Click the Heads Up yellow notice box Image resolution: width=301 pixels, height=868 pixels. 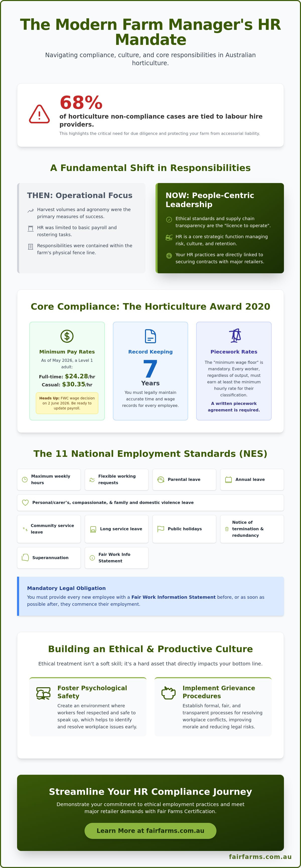[67, 403]
